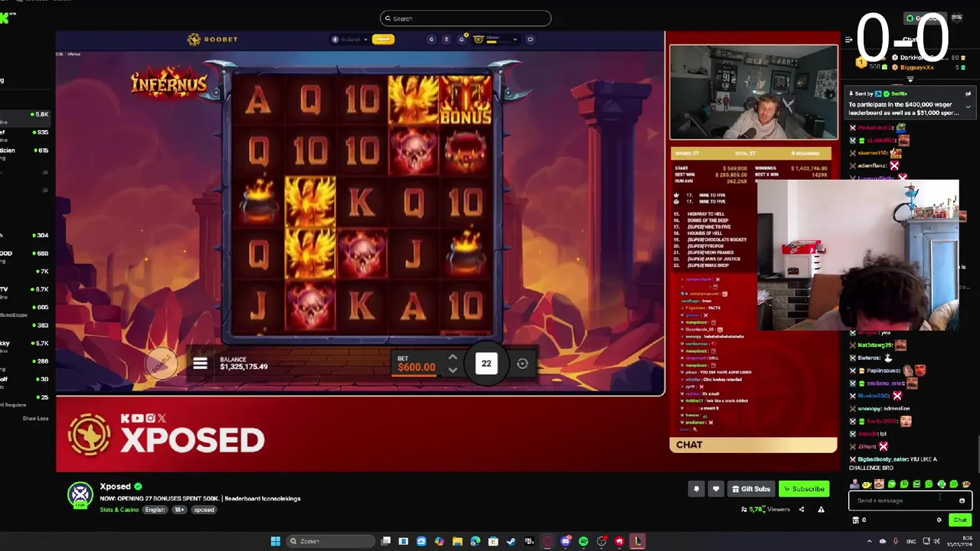Click the $1,325,175.49 balance value
The width and height of the screenshot is (980, 551).
pos(243,367)
